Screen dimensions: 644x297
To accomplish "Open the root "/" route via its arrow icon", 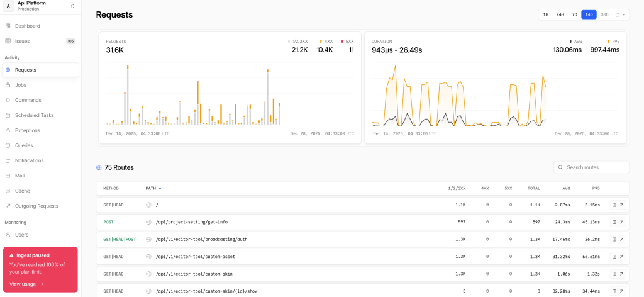I will (x=621, y=205).
